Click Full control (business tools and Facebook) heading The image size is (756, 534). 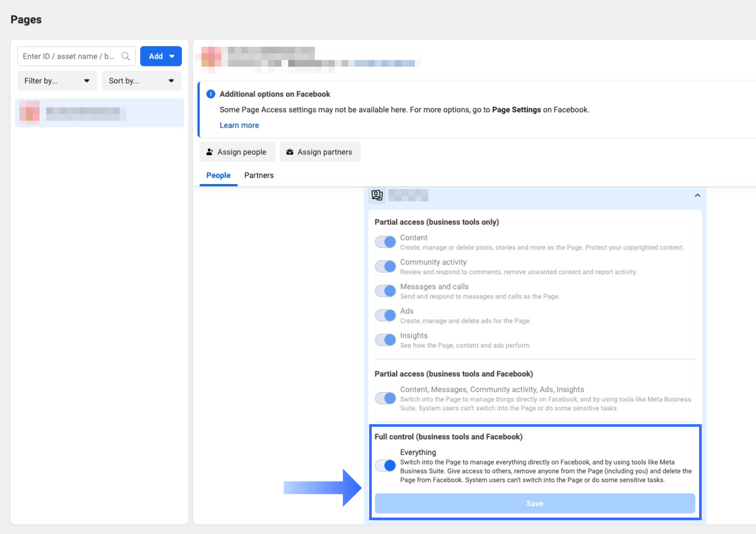click(x=448, y=437)
